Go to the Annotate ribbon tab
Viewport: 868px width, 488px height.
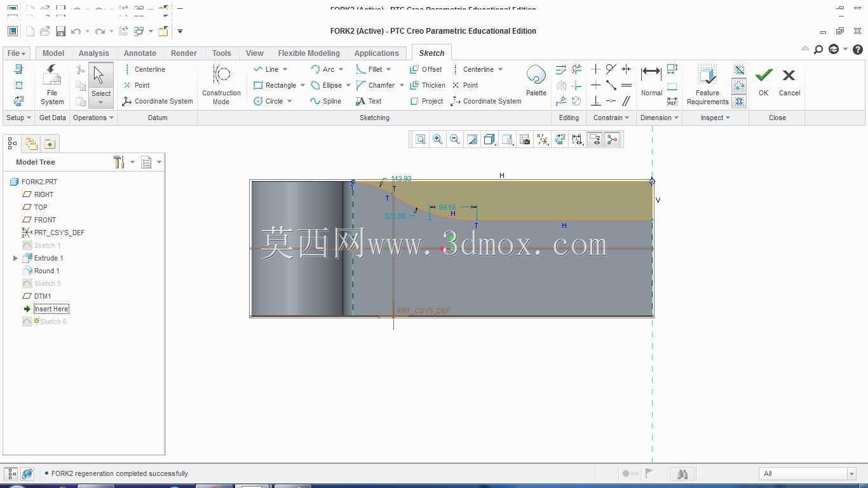click(140, 53)
